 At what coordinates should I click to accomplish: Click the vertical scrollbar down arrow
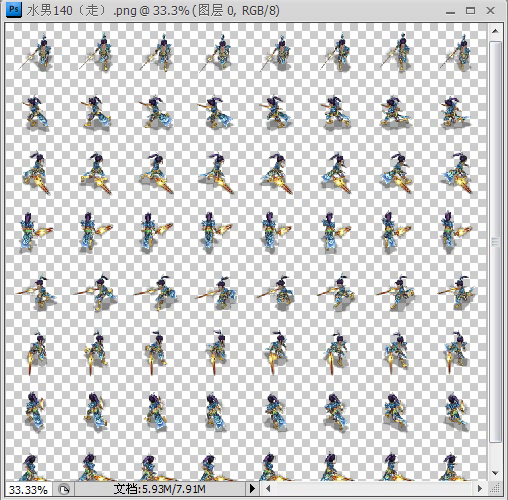495,473
